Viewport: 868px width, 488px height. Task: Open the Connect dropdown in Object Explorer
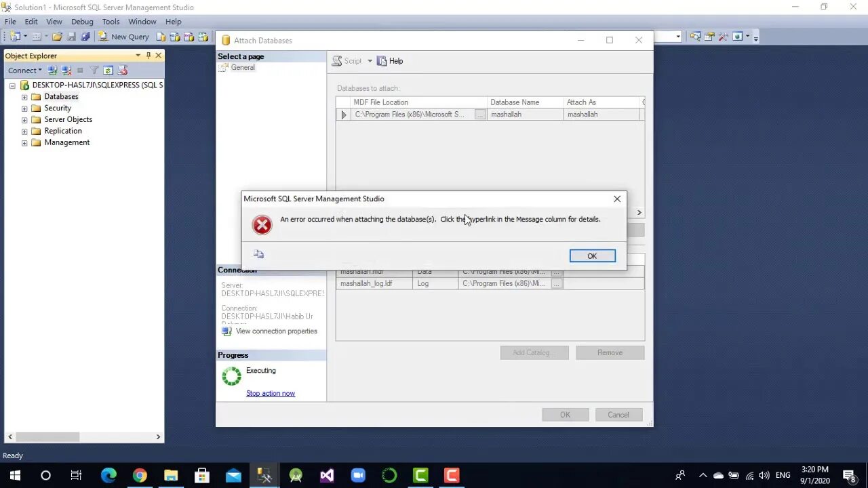click(x=24, y=70)
